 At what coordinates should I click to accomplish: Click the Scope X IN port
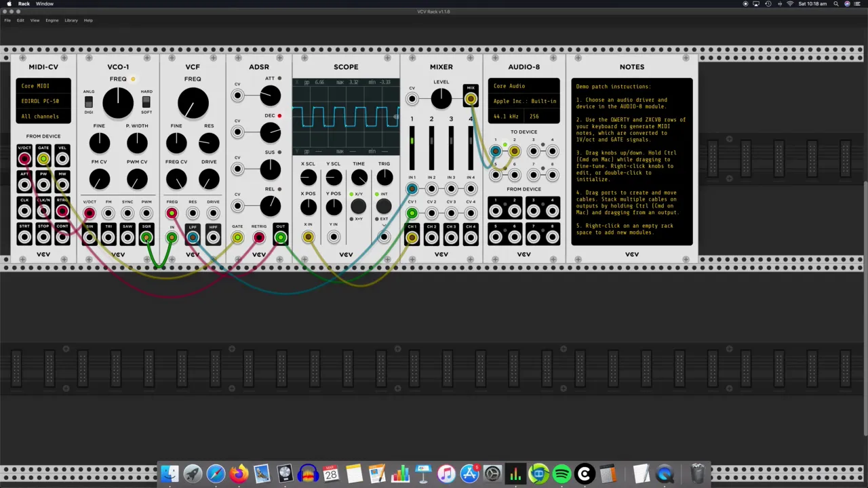[x=308, y=237]
